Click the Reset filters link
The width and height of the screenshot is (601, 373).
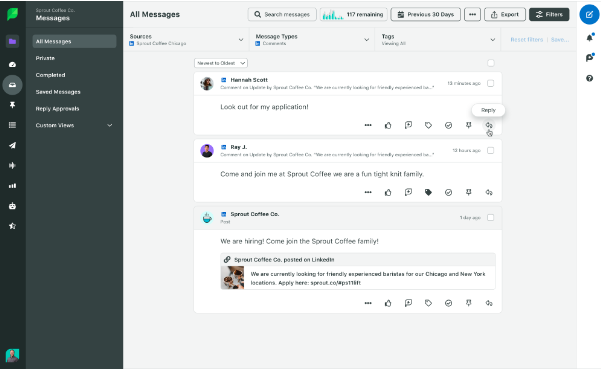(x=527, y=39)
